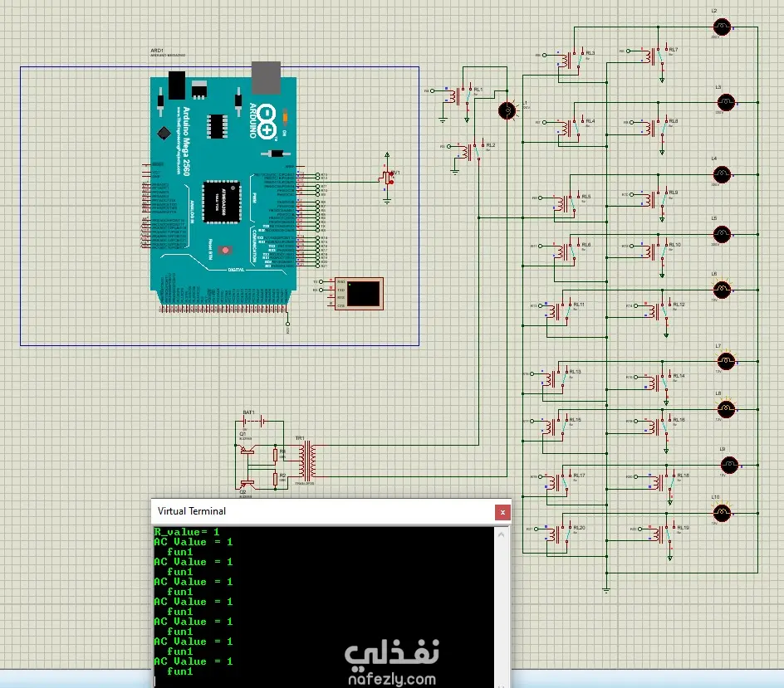Screen dimensions: 784x688
Task: Select lamp L3
Action: (x=726, y=102)
